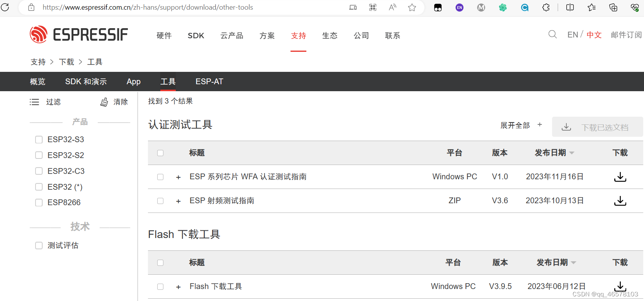The image size is (644, 301).
Task: Select all rows in the Flash 下载工具 table header
Action: coord(160,263)
